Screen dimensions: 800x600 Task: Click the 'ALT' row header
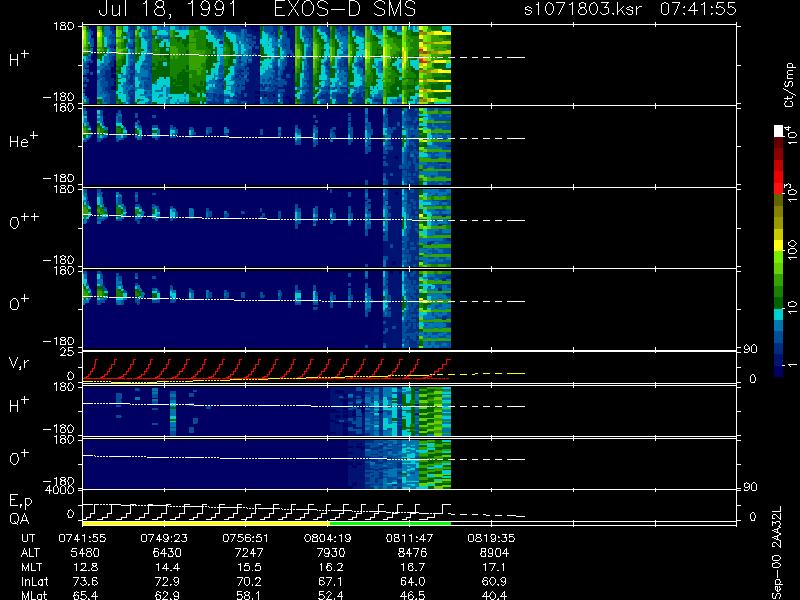click(31, 553)
